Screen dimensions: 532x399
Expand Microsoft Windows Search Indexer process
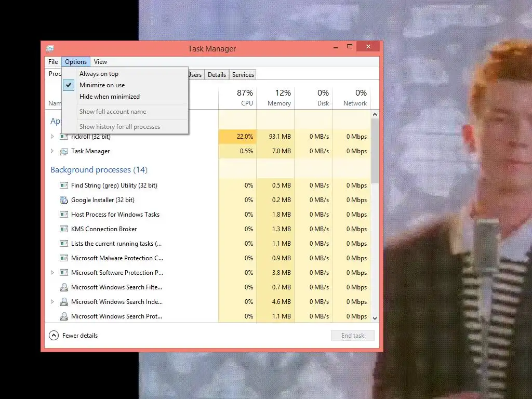coord(52,302)
